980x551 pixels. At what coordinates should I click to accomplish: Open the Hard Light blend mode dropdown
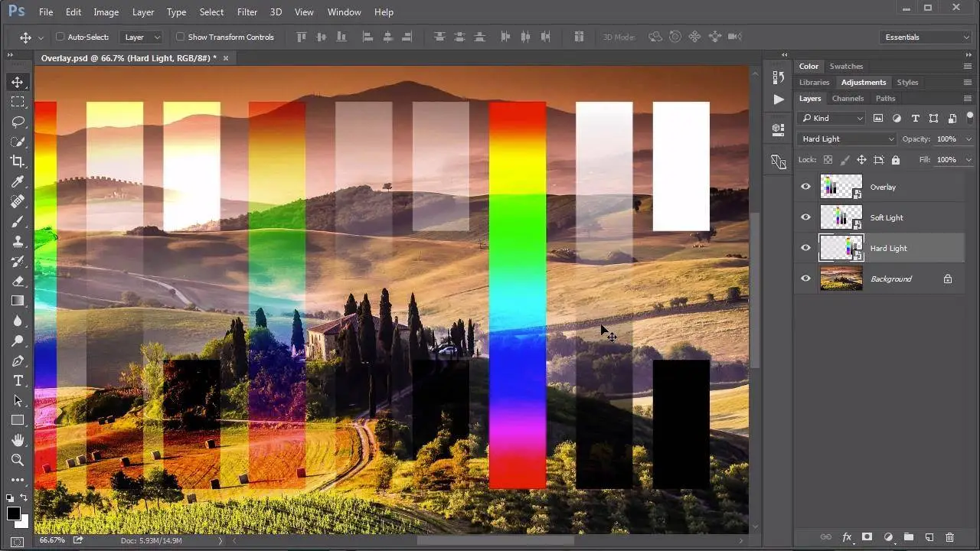847,139
